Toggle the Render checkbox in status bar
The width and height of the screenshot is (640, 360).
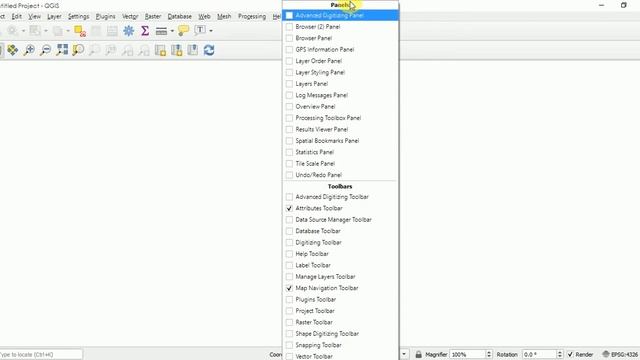[570, 354]
